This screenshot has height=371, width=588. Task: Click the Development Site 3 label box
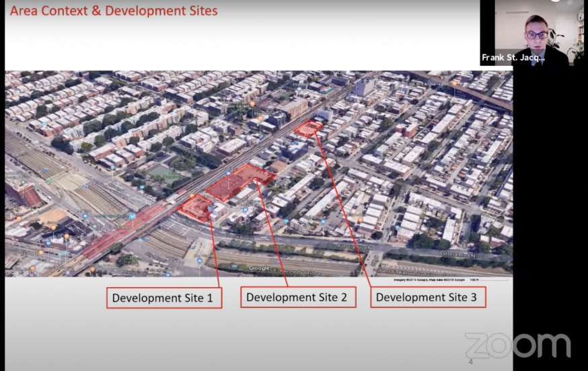(428, 297)
